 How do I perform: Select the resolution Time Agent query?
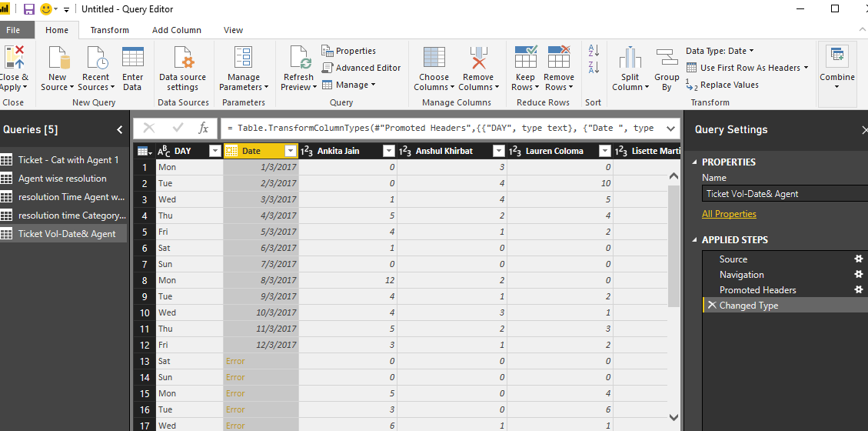click(x=63, y=197)
